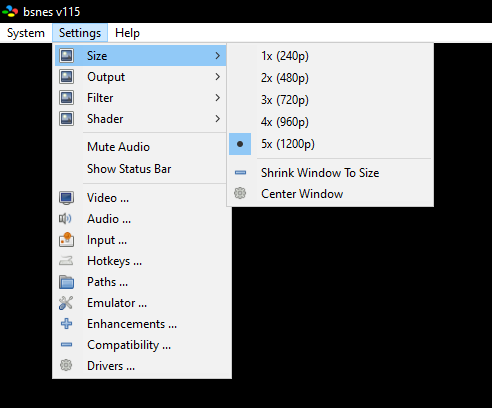Expand Shader submenu arrow

pyautogui.click(x=218, y=119)
